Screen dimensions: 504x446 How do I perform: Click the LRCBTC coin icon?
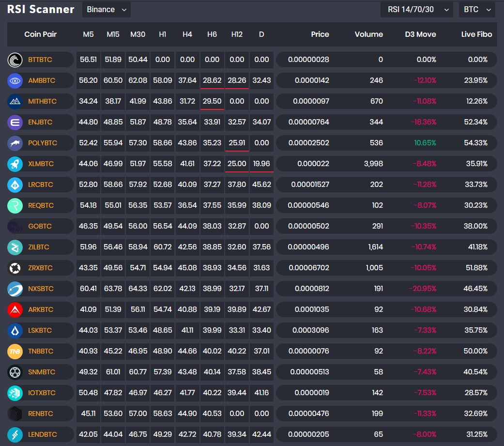[15, 185]
